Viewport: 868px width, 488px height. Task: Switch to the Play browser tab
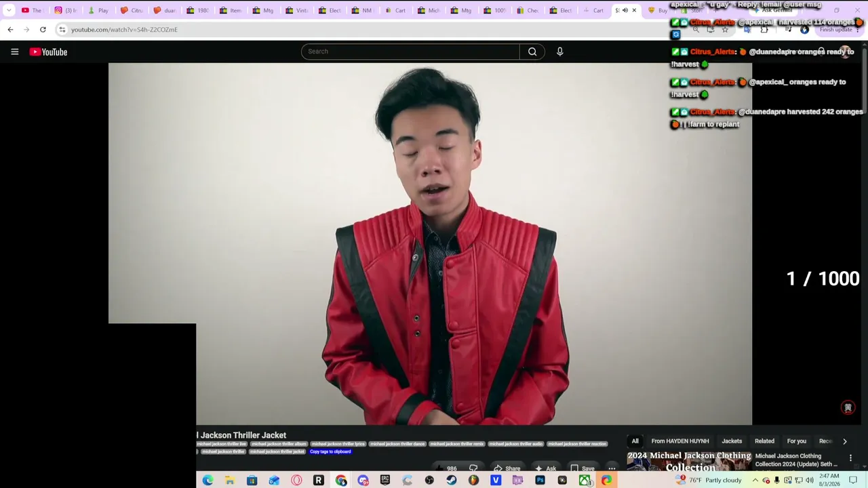[x=99, y=10]
